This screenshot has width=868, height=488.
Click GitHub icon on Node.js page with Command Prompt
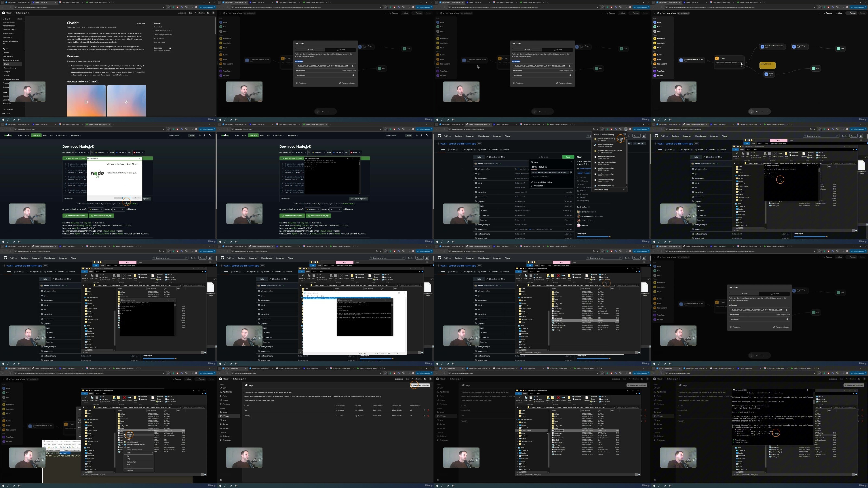click(x=427, y=135)
